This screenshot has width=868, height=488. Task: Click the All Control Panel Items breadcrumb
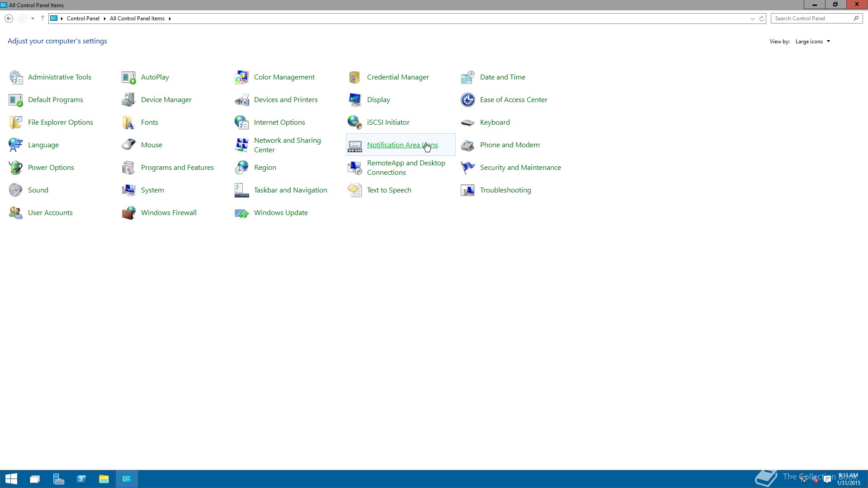pos(137,19)
